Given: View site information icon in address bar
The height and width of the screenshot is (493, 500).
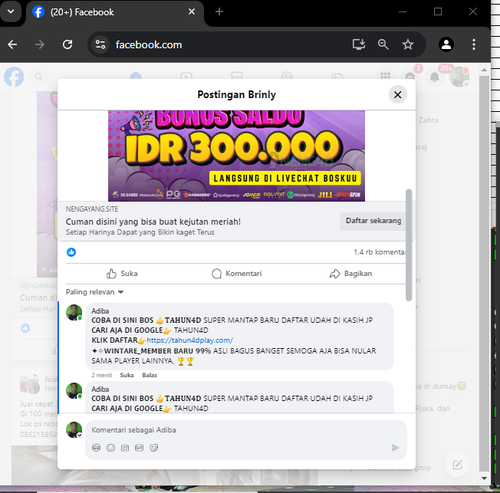Looking at the screenshot, I should pos(100,44).
